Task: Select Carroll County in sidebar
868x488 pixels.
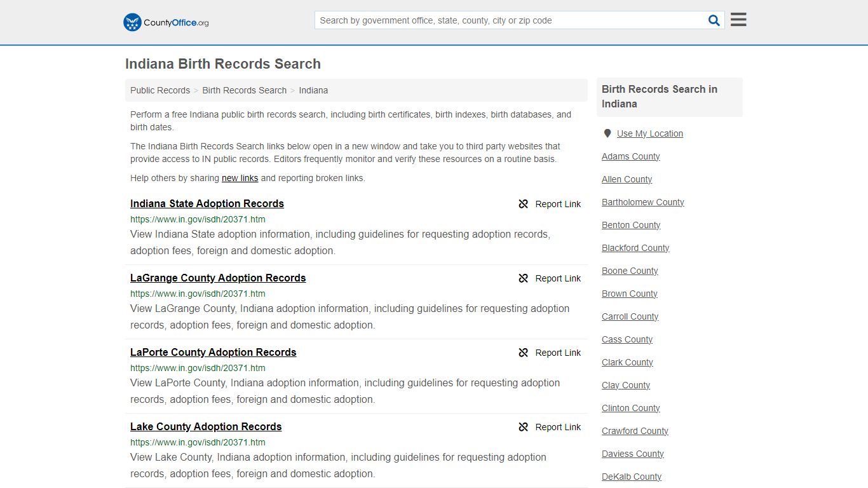Action: point(630,316)
